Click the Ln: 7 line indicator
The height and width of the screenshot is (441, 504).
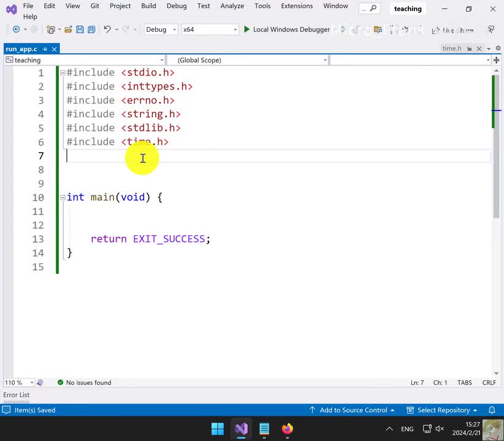pyautogui.click(x=417, y=383)
